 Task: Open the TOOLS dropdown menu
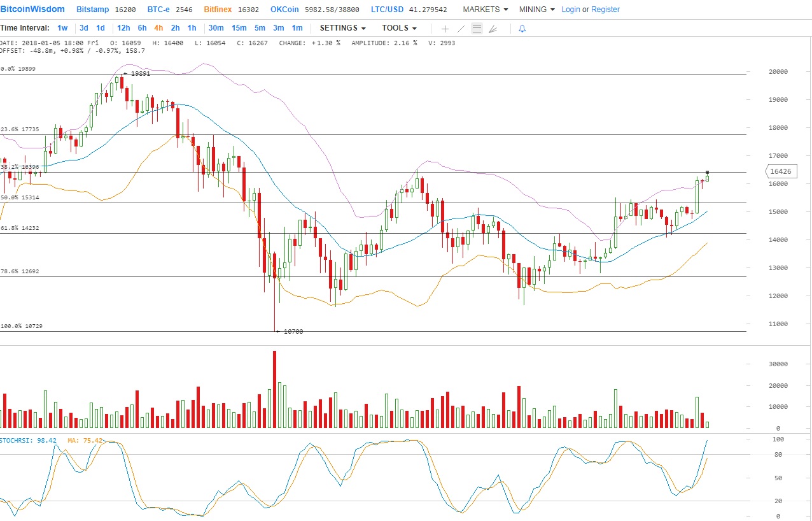pyautogui.click(x=399, y=28)
